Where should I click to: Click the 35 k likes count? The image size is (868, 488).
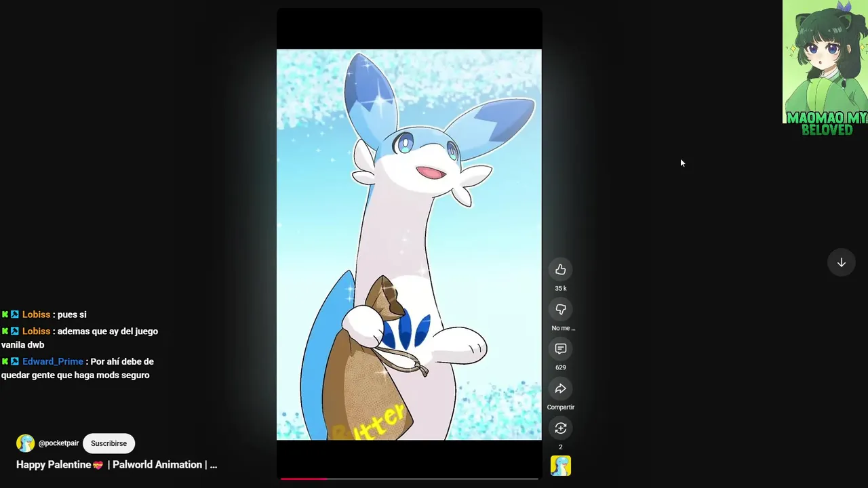click(560, 289)
